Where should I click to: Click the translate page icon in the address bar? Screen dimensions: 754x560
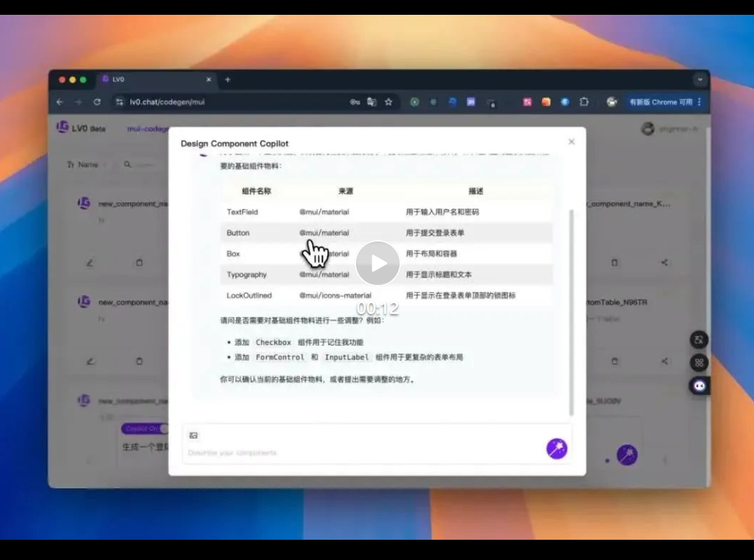tap(372, 102)
